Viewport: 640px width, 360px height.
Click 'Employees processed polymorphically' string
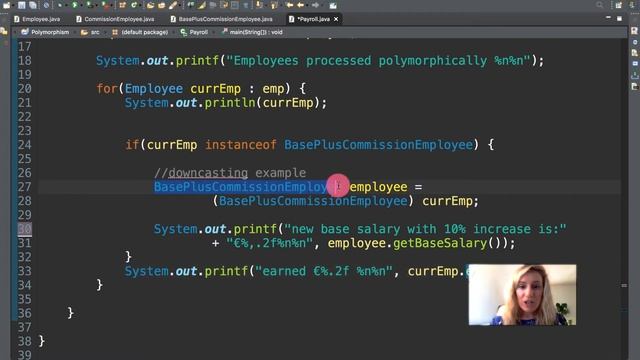coord(360,61)
